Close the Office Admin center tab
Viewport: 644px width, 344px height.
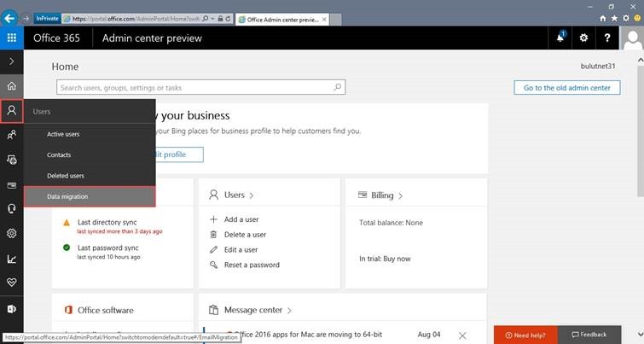coord(324,20)
